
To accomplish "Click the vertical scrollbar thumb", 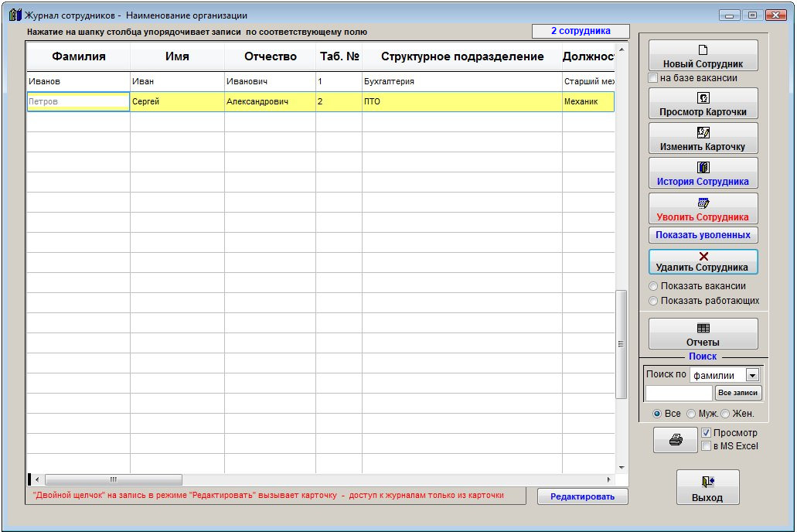I will [x=621, y=344].
